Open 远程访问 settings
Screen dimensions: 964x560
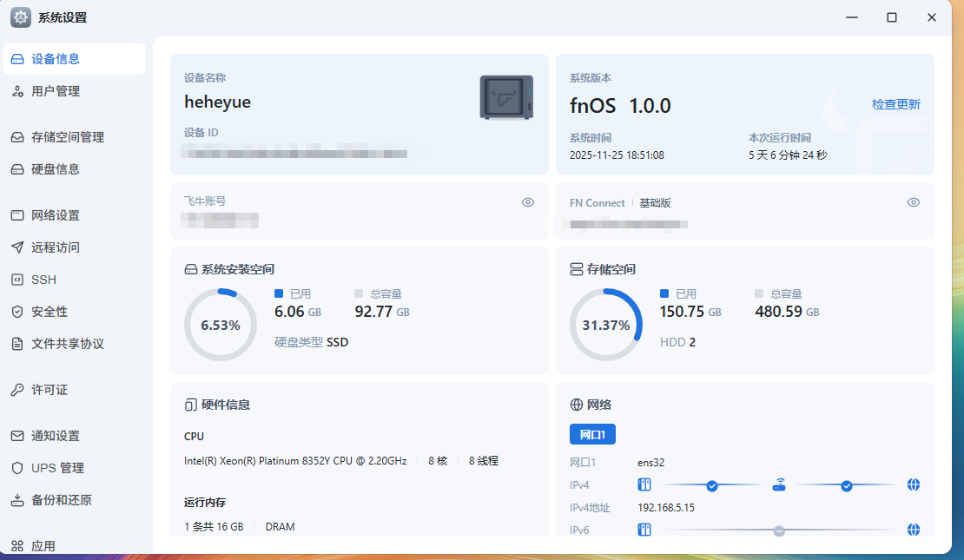point(75,247)
